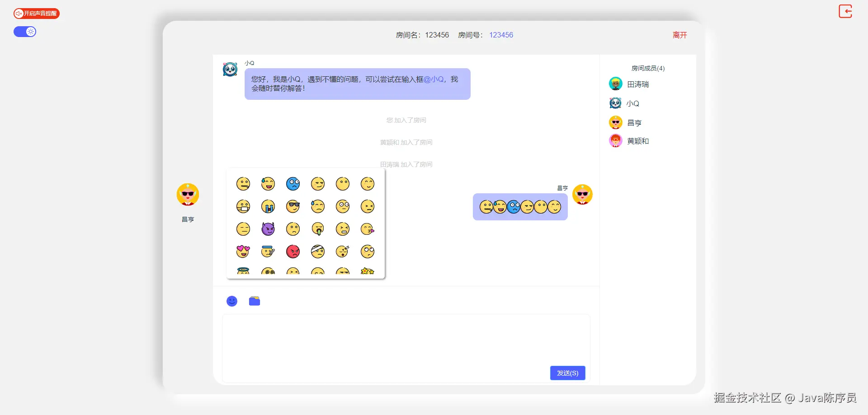Click 小Q's avatar in the chat
The width and height of the screenshot is (868, 415).
230,70
